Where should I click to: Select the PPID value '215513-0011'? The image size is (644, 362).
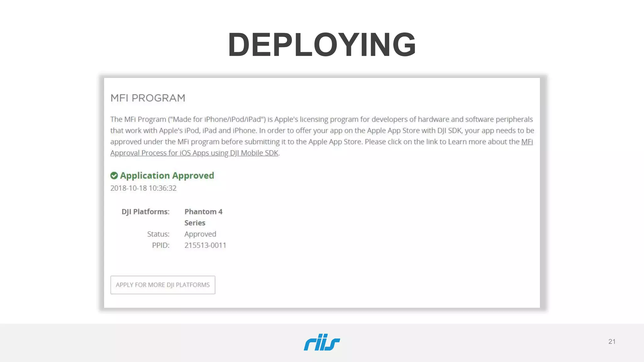(205, 245)
